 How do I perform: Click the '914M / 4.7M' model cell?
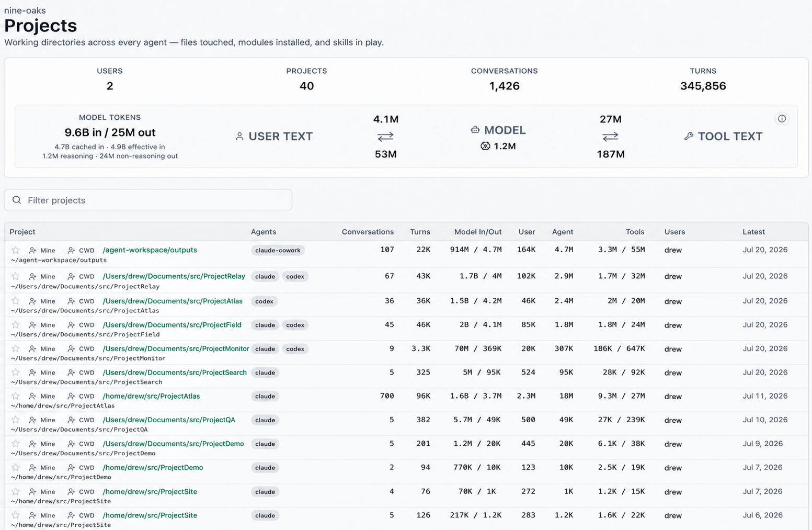click(x=476, y=250)
